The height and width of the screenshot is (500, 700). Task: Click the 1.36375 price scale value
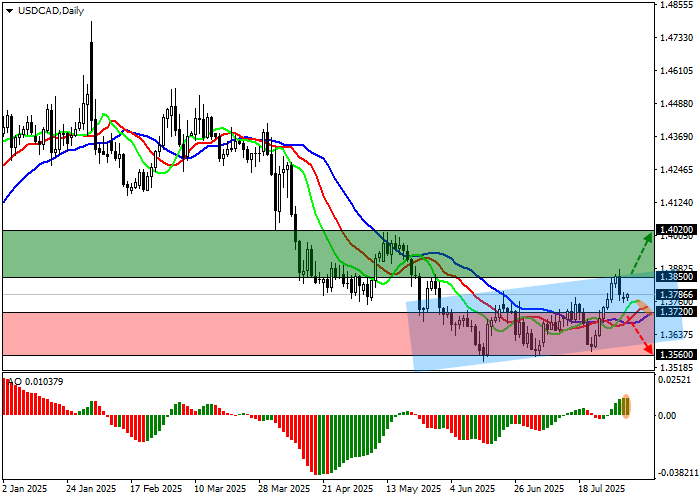coord(677,334)
